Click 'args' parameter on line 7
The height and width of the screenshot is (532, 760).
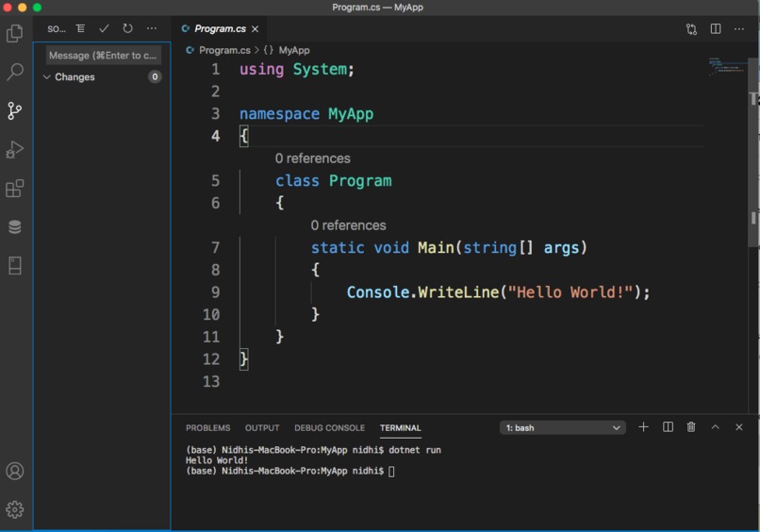(x=561, y=247)
